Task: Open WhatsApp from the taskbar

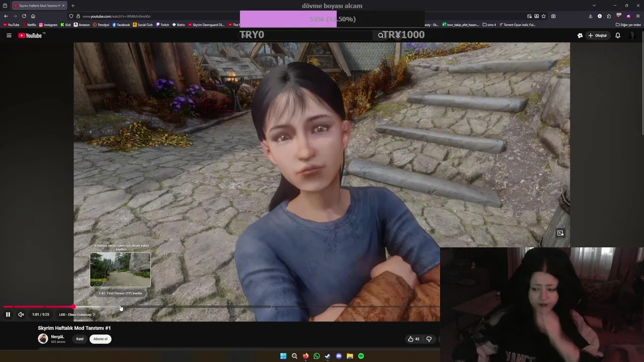Action: point(316,356)
